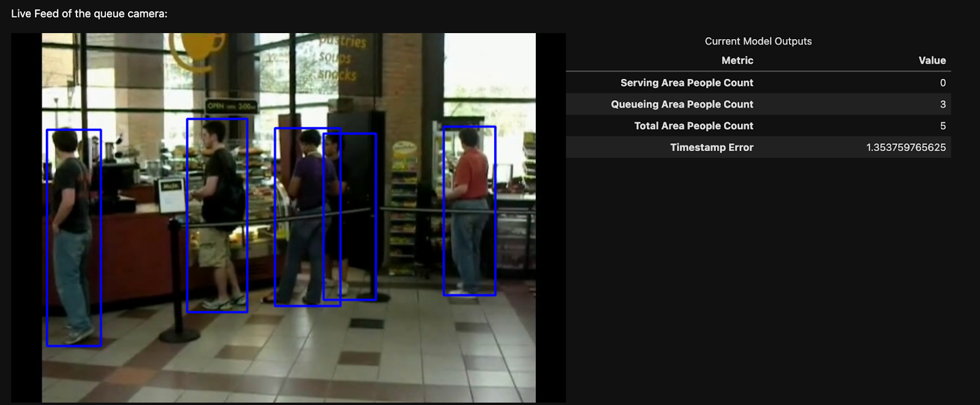Click the OPEN sign above the counter
The height and width of the screenshot is (405, 980).
point(231,106)
